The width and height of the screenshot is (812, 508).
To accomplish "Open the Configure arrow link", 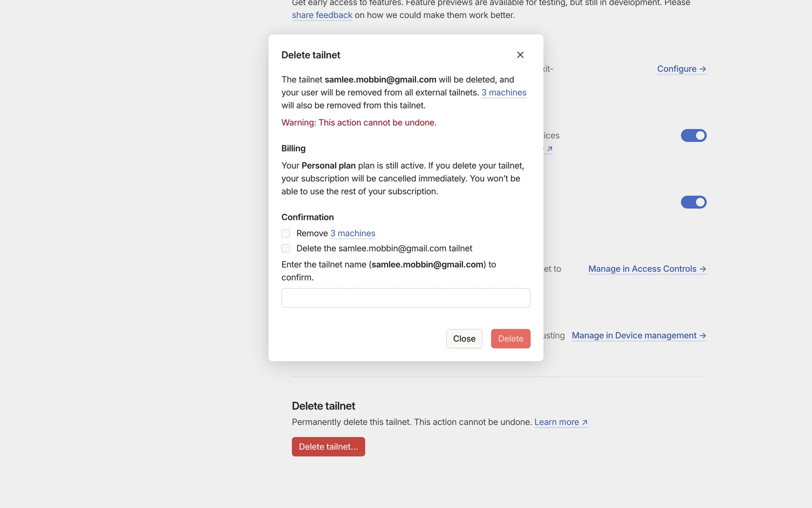I will (677, 69).
